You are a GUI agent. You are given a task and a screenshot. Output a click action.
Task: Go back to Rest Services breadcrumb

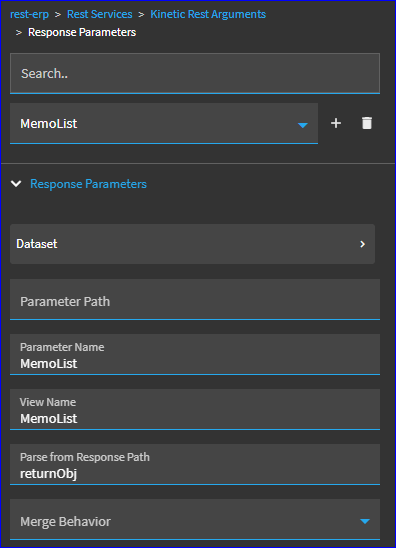100,14
